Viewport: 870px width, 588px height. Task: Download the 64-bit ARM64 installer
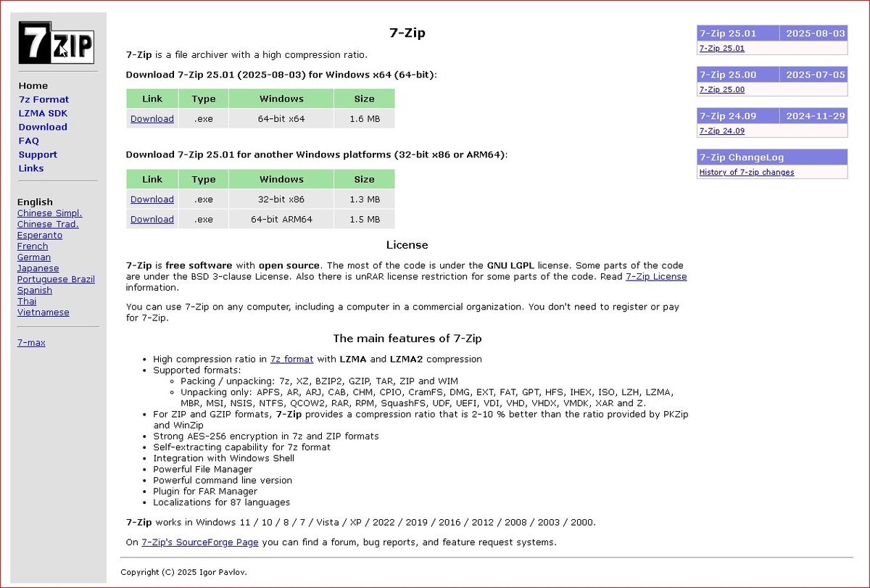[x=152, y=219]
